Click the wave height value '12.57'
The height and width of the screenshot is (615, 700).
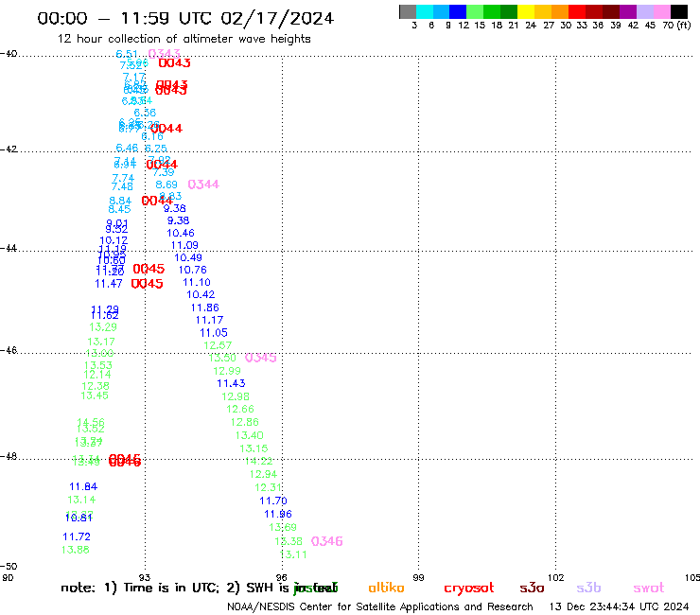pos(218,345)
